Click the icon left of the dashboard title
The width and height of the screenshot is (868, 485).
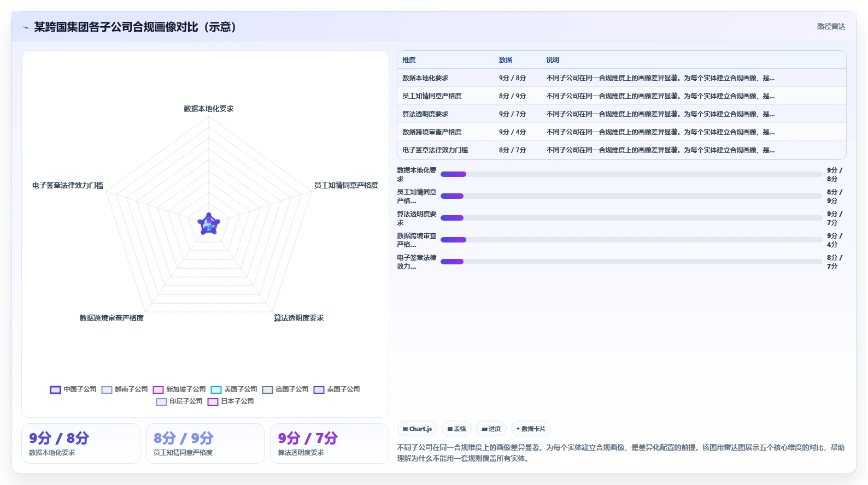tap(26, 27)
